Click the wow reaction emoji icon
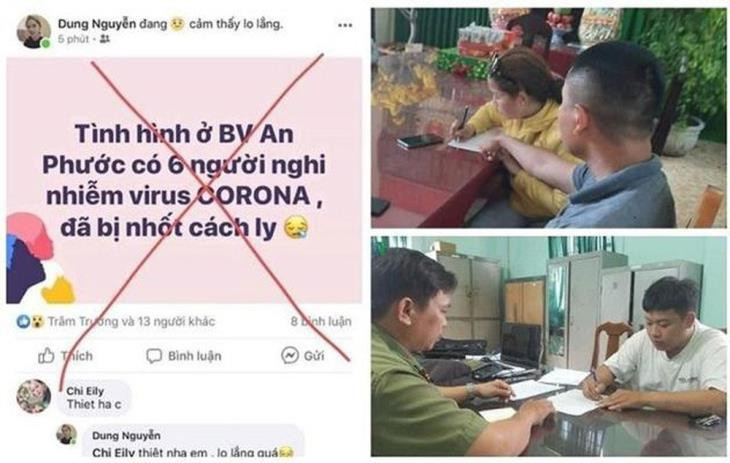The height and width of the screenshot is (463, 730). 37,321
